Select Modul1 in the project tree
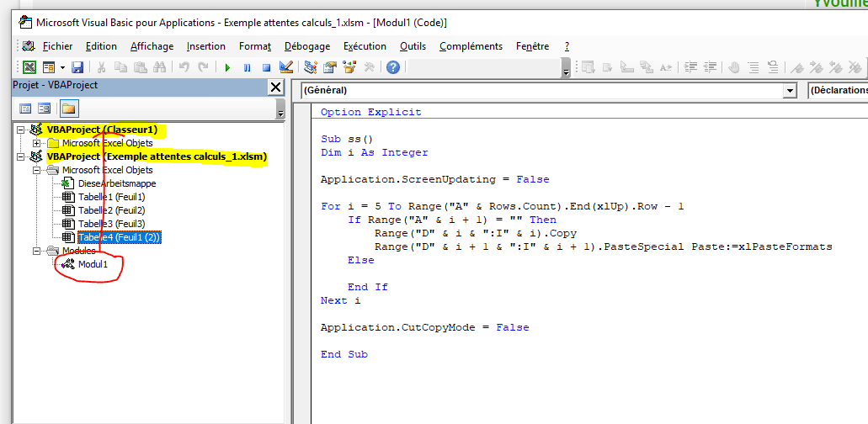The height and width of the screenshot is (424, 868). point(93,264)
